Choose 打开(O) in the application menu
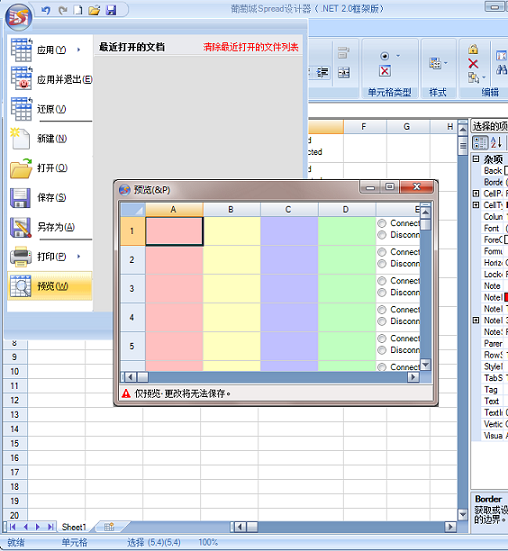Viewport: 508px width, 551px height. click(x=50, y=168)
